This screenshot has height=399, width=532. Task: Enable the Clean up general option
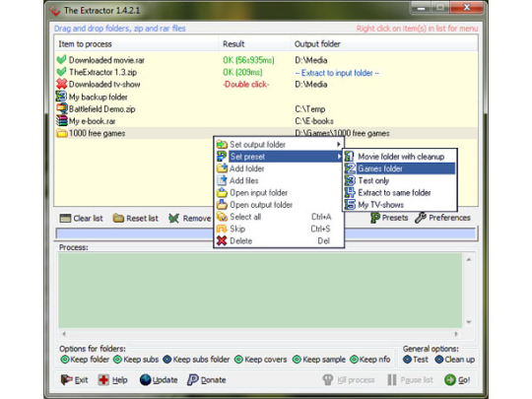pos(454,360)
